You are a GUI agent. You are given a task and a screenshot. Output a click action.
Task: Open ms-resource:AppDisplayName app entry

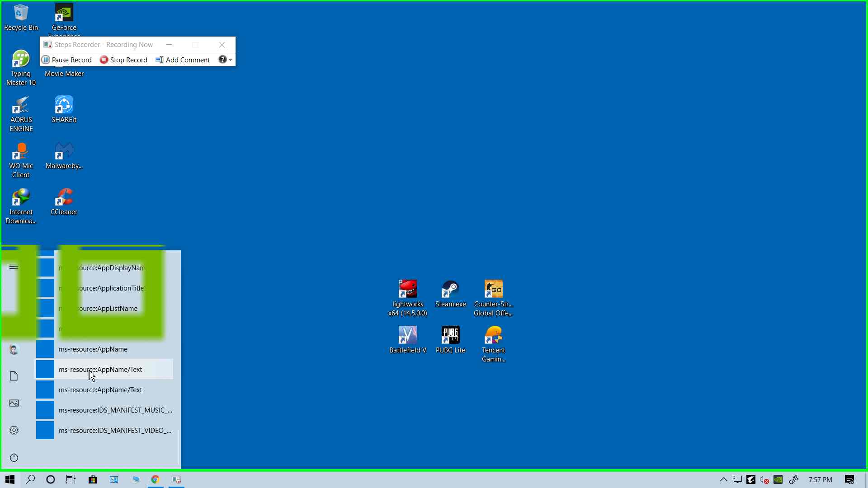[104, 268]
